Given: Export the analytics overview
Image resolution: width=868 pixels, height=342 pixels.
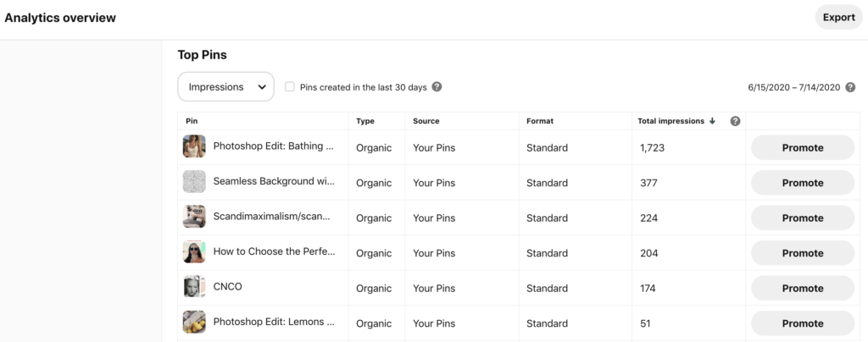Looking at the screenshot, I should click(x=838, y=17).
